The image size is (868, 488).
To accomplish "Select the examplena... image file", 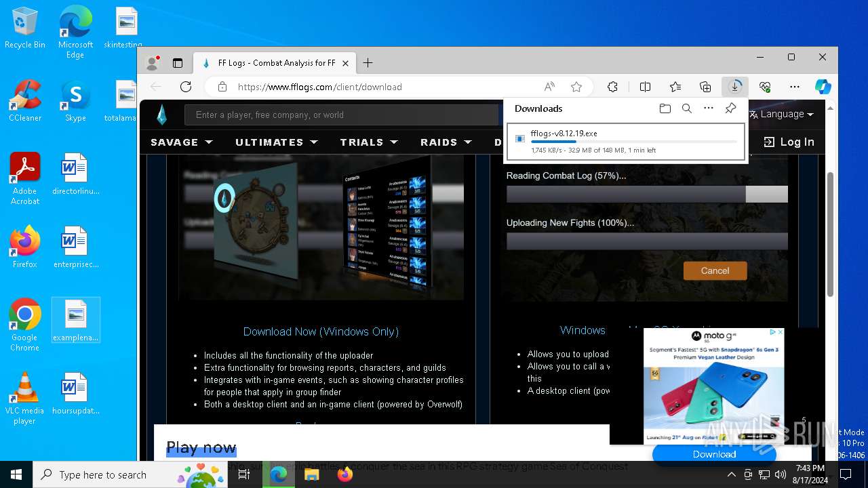I will pyautogui.click(x=76, y=321).
